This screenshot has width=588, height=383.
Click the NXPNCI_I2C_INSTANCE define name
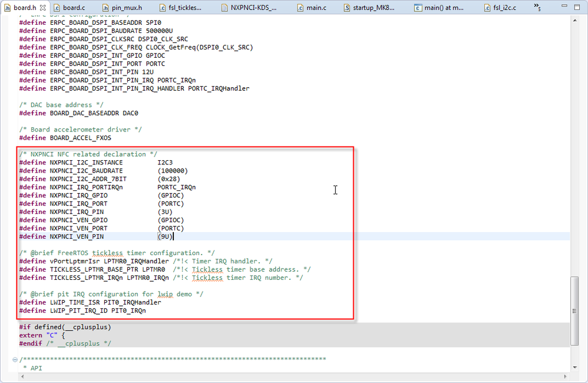86,163
